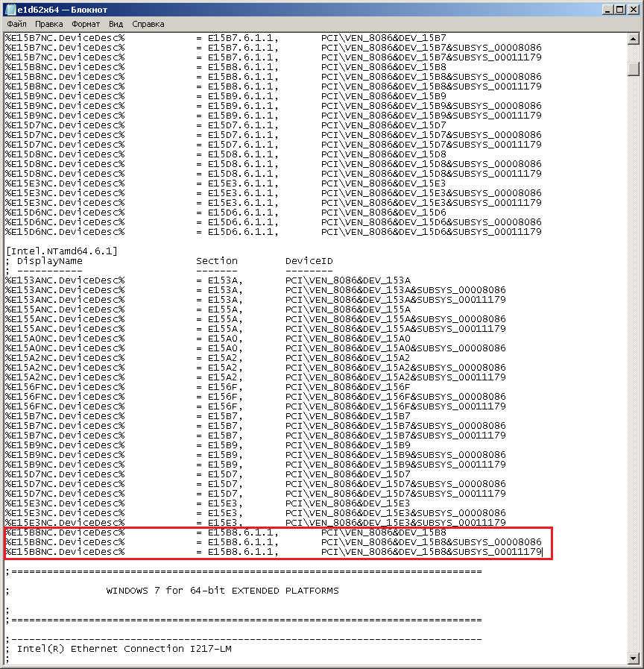Click the Section column heading text
The image size is (644, 669).
pyautogui.click(x=217, y=261)
